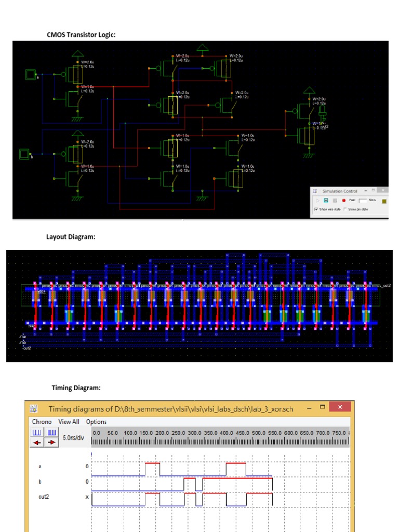
Task: Select signal a in timing diagram
Action: [39, 467]
